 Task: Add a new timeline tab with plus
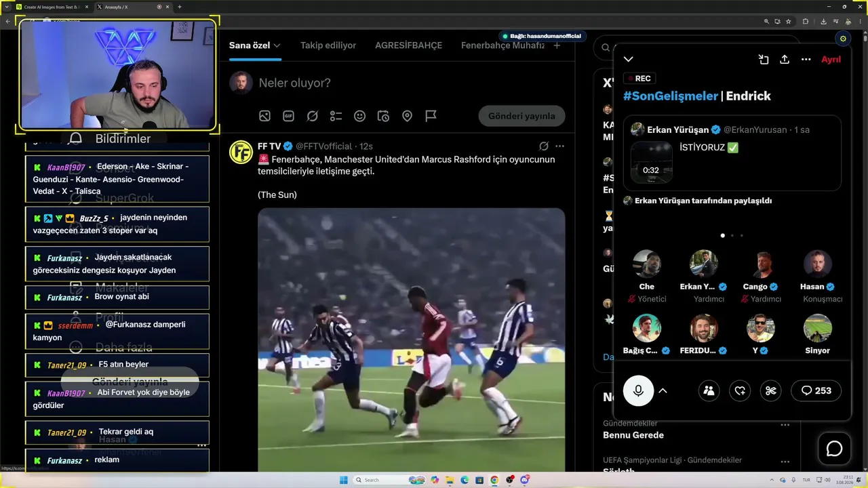pos(557,45)
